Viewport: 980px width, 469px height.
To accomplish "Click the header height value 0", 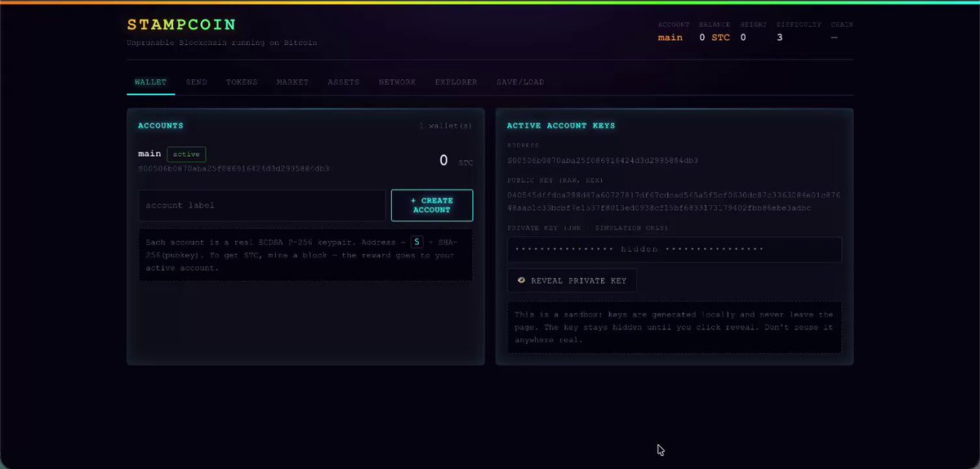I will point(743,38).
